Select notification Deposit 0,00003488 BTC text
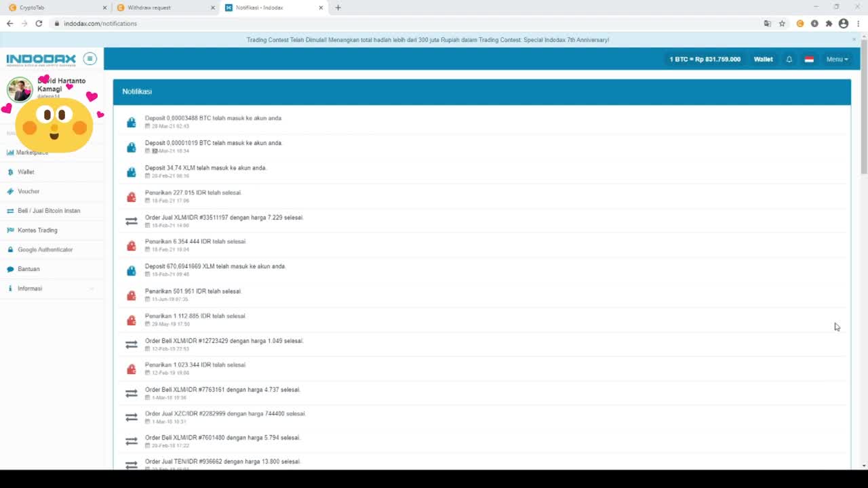Image resolution: width=868 pixels, height=488 pixels. point(213,118)
